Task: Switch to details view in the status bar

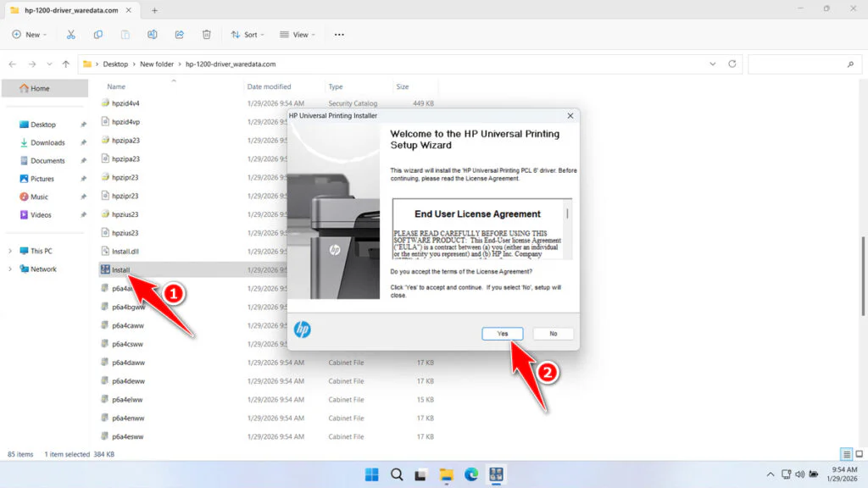Action: coord(845,453)
